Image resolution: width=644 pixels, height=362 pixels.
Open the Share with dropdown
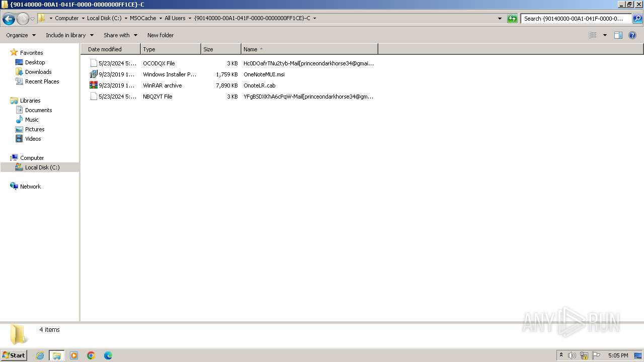[120, 35]
